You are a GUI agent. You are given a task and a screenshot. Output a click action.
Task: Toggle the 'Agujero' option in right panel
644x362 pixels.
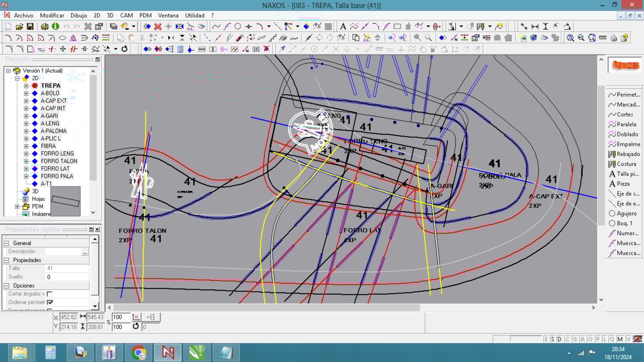click(x=623, y=213)
